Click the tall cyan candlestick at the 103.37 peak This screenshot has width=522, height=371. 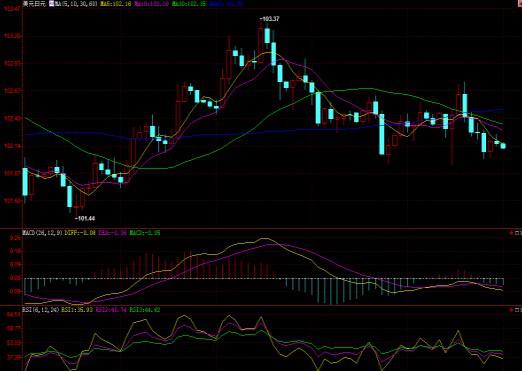tap(267, 35)
